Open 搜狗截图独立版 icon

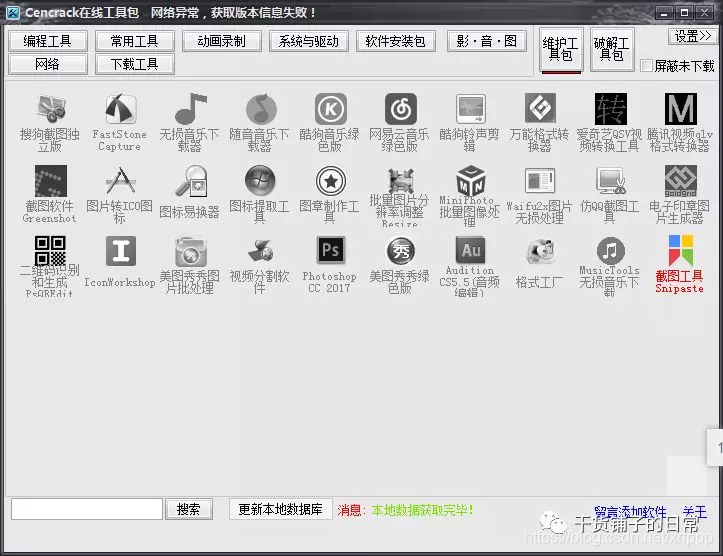pyautogui.click(x=50, y=109)
